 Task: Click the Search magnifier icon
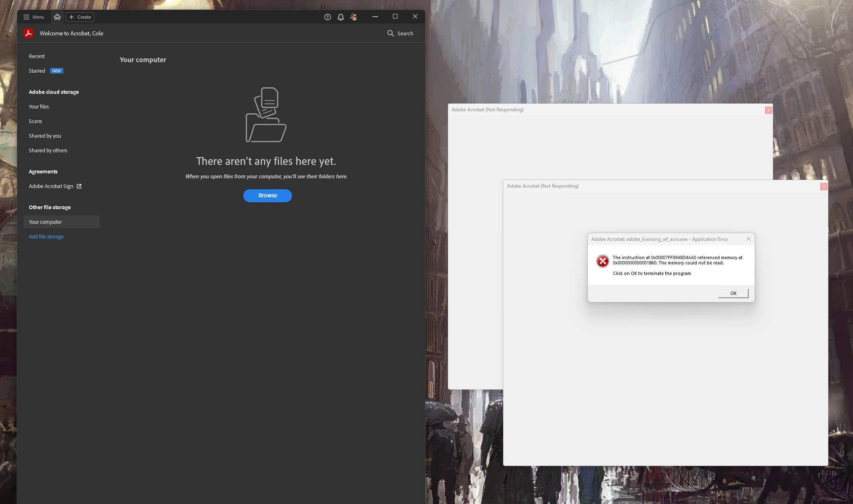(x=390, y=33)
